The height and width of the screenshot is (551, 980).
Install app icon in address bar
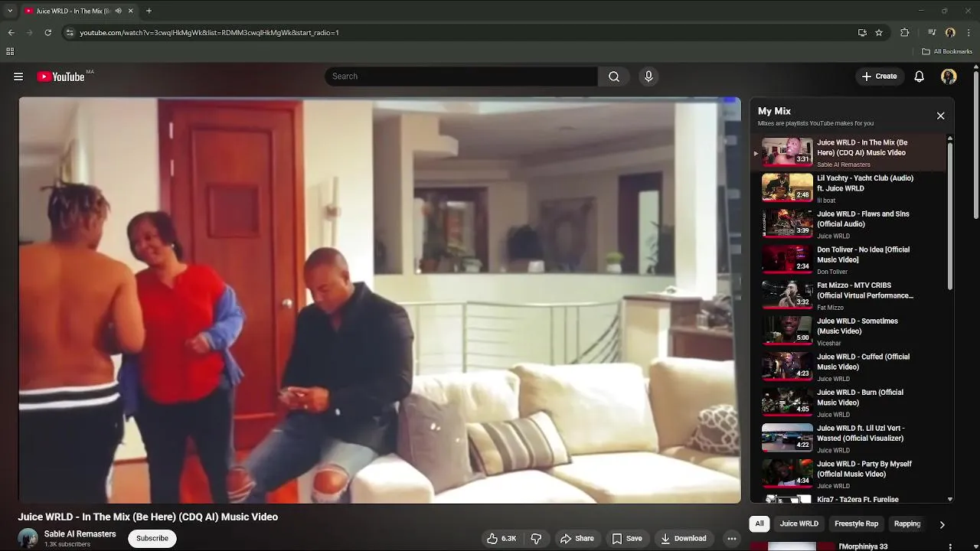point(862,33)
